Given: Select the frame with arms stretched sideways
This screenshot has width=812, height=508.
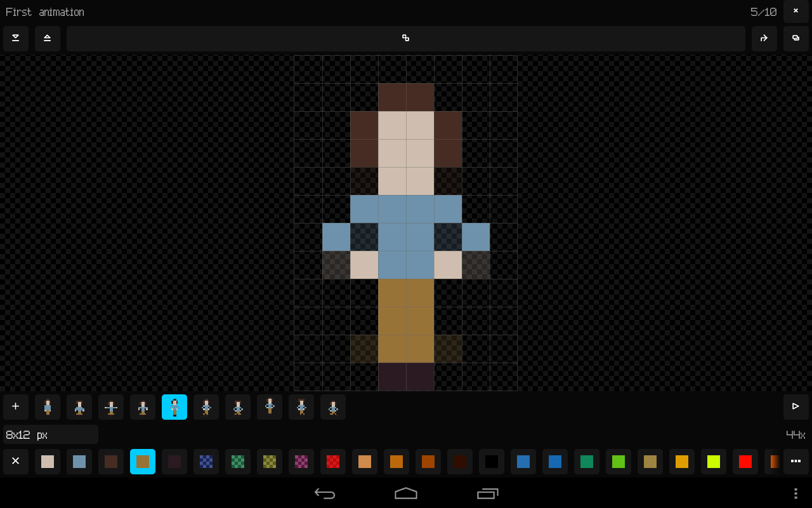Looking at the screenshot, I should [111, 407].
